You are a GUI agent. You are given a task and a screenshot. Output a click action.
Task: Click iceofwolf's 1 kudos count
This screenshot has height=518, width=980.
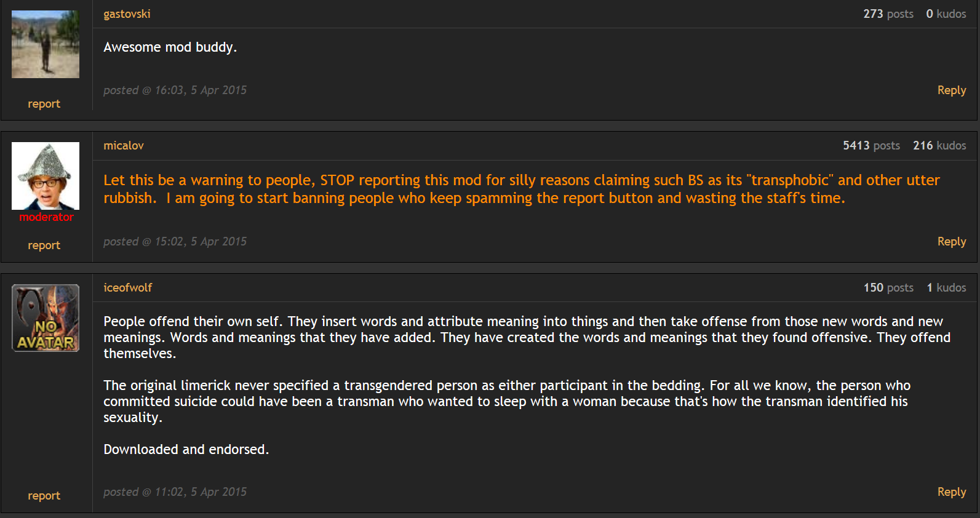pyautogui.click(x=947, y=287)
